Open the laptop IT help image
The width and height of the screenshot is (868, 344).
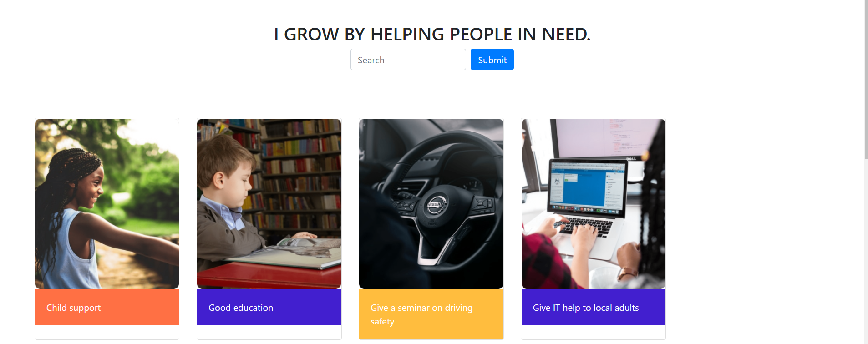coord(593,204)
